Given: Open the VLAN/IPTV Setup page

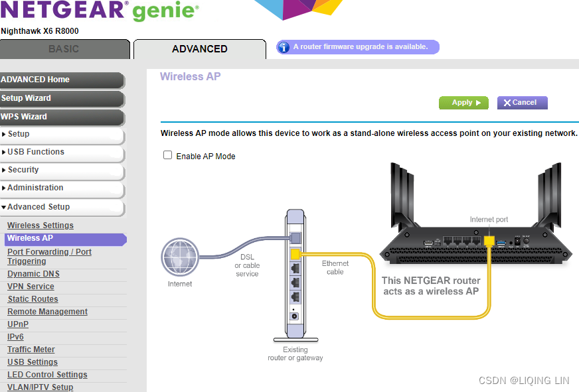Looking at the screenshot, I should pyautogui.click(x=40, y=387).
